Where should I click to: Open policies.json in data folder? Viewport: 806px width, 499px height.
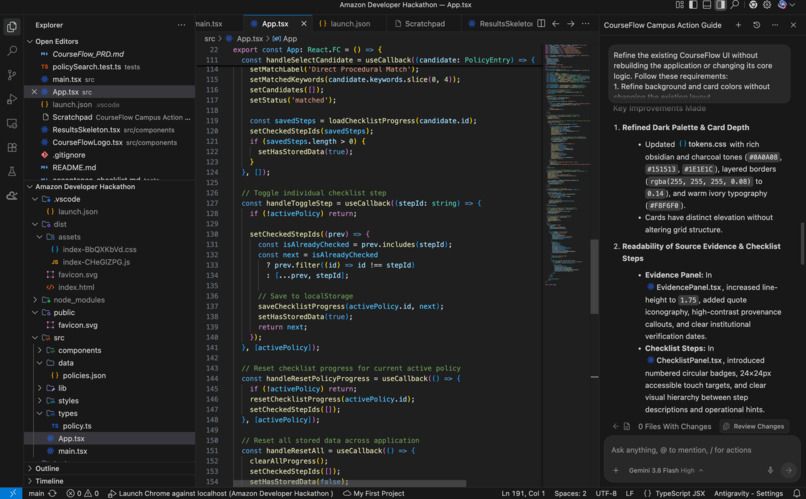pyautogui.click(x=84, y=375)
